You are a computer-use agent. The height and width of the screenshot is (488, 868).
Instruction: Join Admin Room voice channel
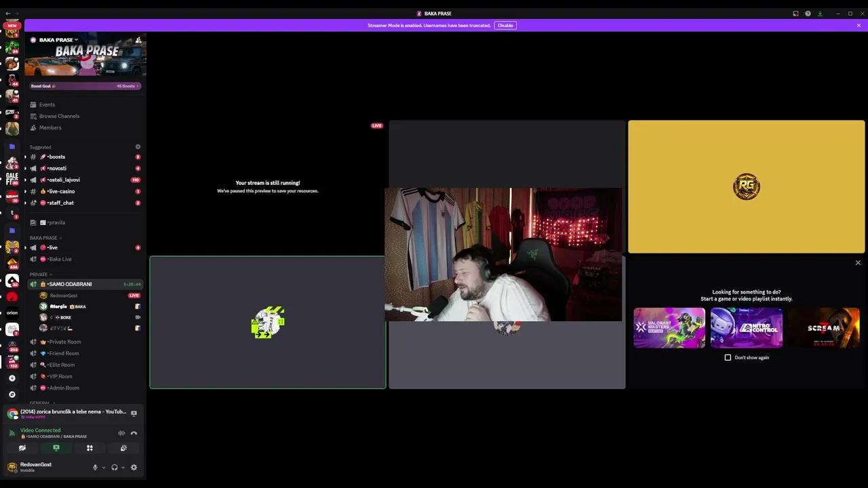point(85,388)
